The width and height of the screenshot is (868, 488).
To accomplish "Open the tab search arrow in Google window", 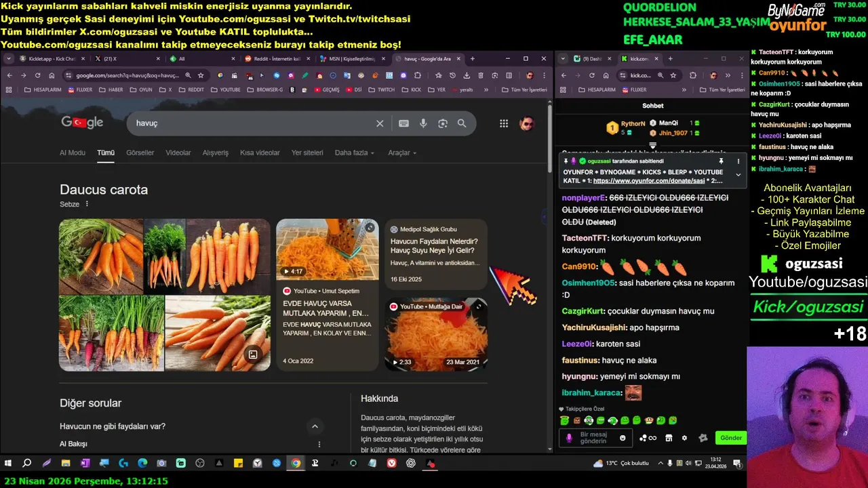I will pyautogui.click(x=9, y=59).
